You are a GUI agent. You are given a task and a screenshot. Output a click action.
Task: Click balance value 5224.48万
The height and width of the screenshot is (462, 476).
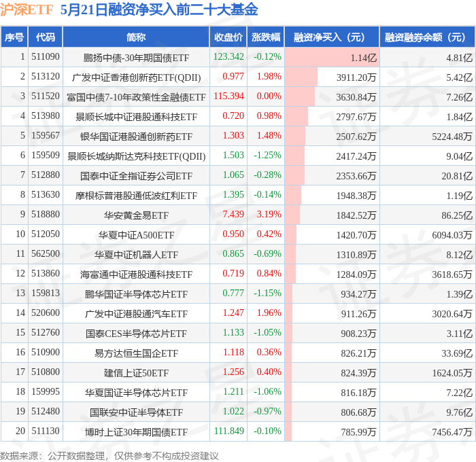[x=452, y=137]
